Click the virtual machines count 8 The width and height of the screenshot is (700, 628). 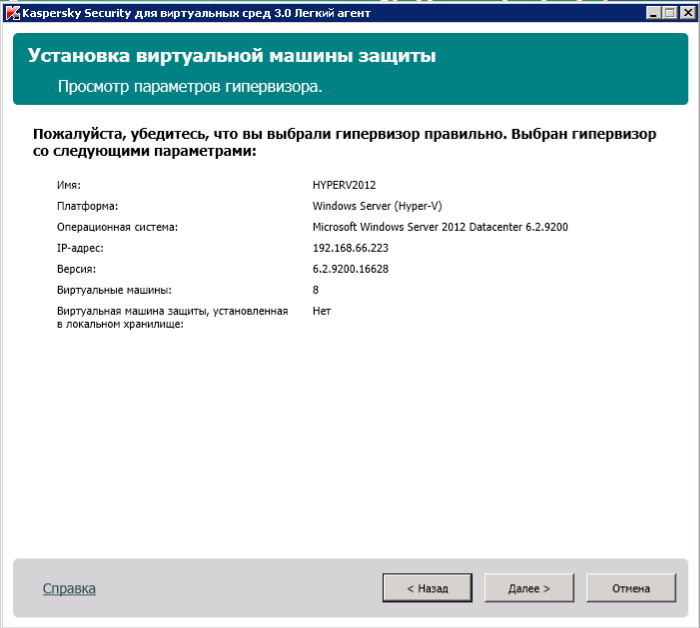(316, 290)
